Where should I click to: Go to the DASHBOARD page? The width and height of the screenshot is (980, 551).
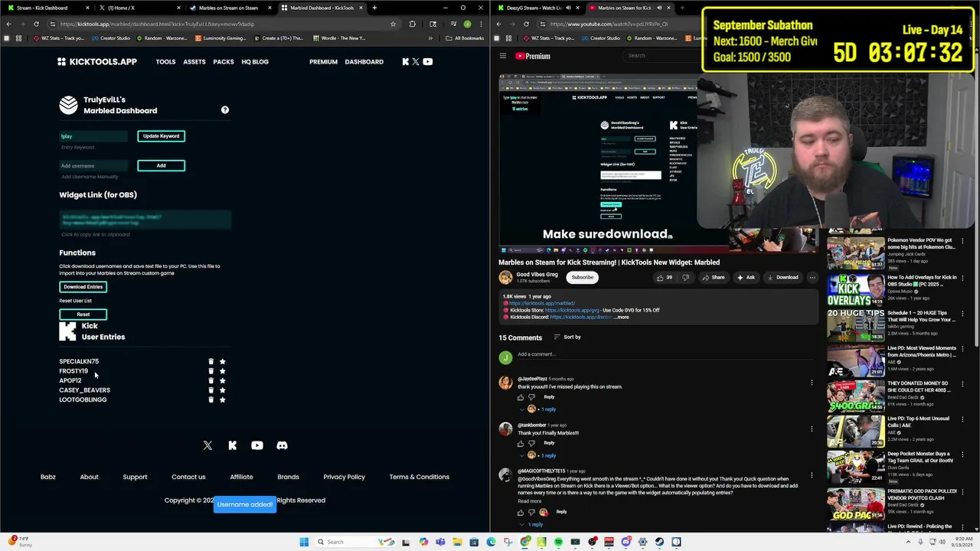364,62
